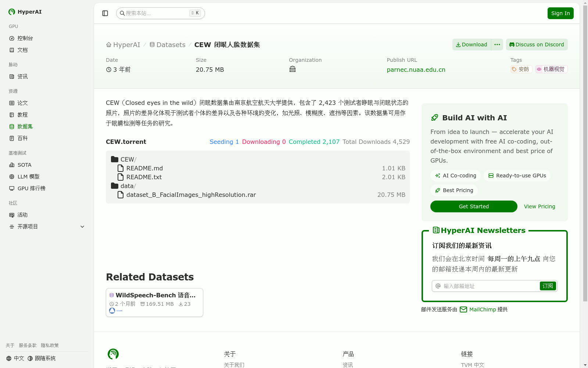
Task: Open 论文 papers in sidebar
Action: pos(47,103)
